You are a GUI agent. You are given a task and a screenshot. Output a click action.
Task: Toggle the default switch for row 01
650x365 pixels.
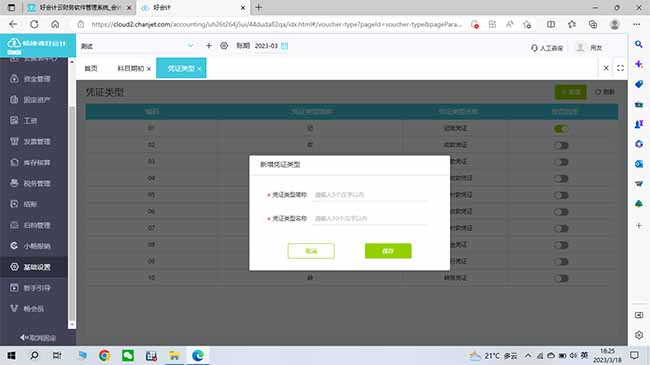point(561,129)
